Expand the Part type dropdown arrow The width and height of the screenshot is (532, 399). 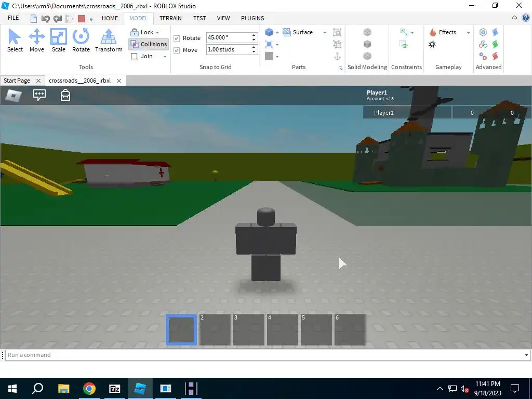coord(277,33)
